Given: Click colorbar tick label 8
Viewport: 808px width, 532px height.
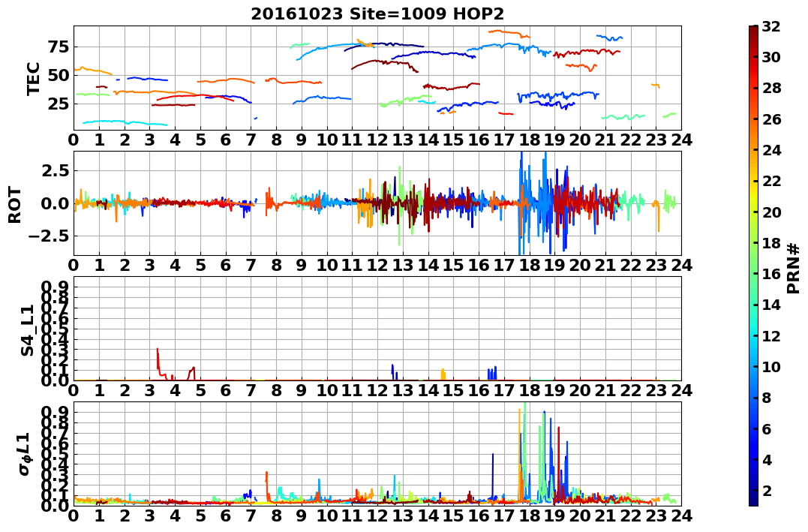Looking at the screenshot, I should pos(767,398).
